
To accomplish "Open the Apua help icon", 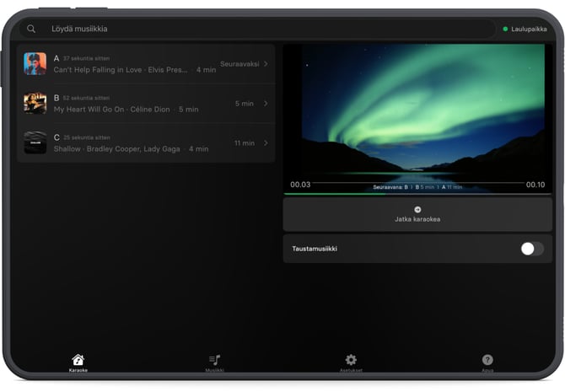I will pyautogui.click(x=487, y=360).
